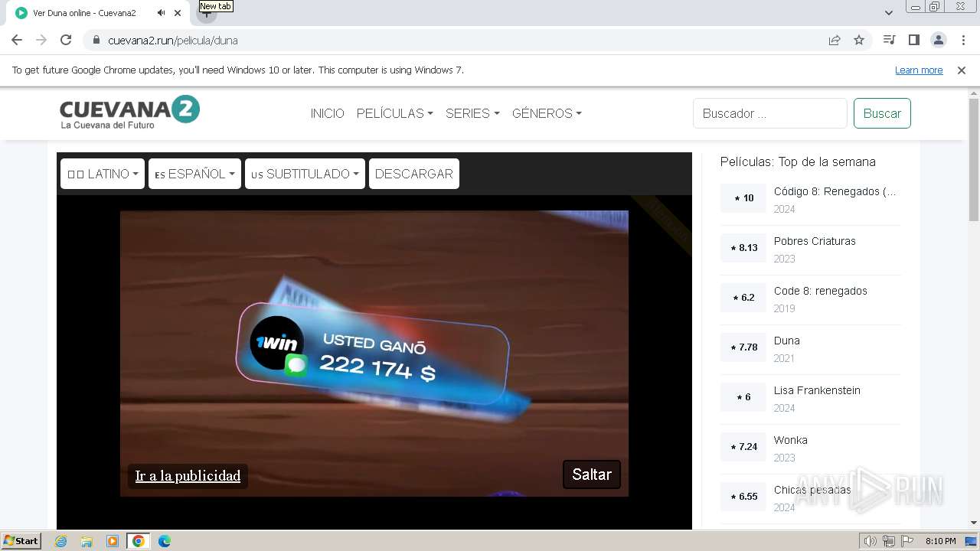980x551 pixels.
Task: Click the 8.13 rating badge
Action: click(x=743, y=248)
